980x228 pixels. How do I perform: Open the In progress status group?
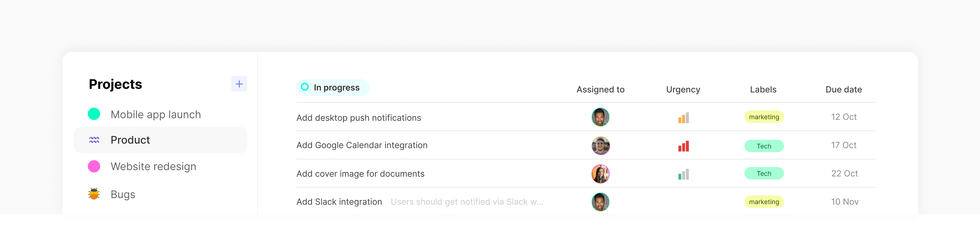(336, 88)
